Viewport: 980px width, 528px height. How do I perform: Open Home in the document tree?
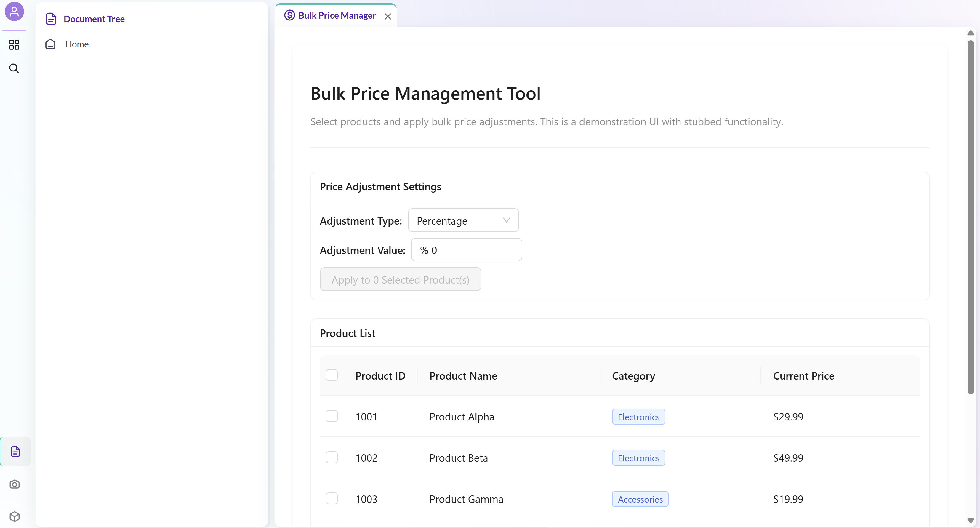(x=76, y=44)
